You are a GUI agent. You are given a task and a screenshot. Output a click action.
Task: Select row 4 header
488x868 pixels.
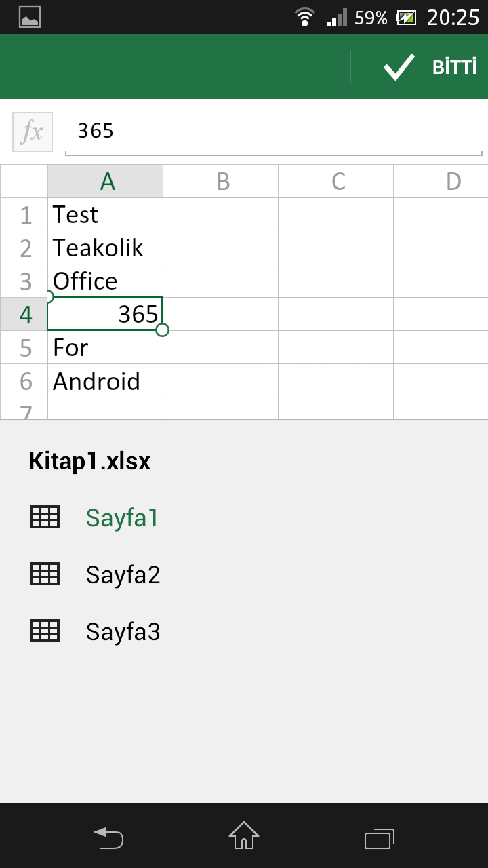coord(24,314)
